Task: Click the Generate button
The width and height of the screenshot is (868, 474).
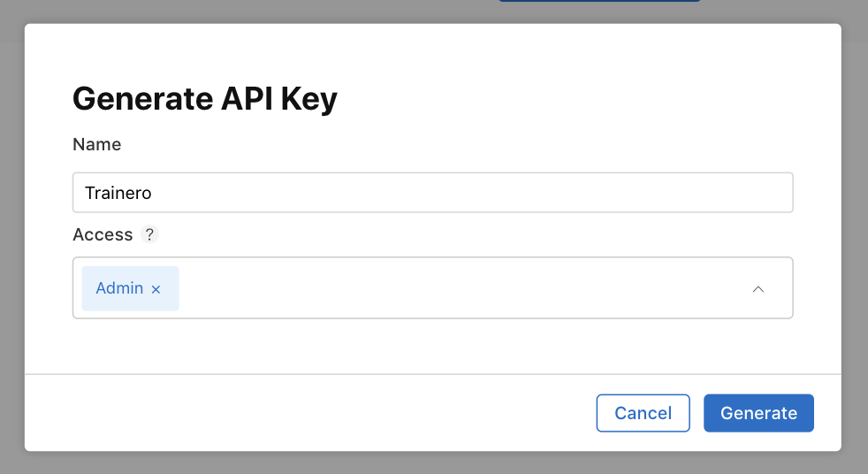Action: (758, 413)
